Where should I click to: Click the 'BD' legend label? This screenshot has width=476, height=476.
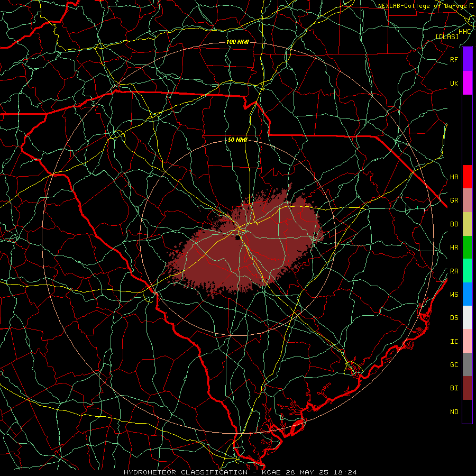click(454, 224)
